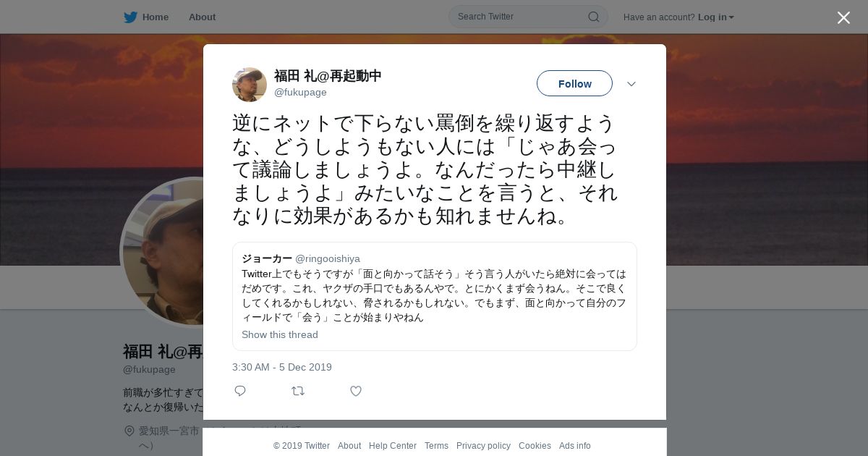Open the Help Center footer link

[393, 446]
